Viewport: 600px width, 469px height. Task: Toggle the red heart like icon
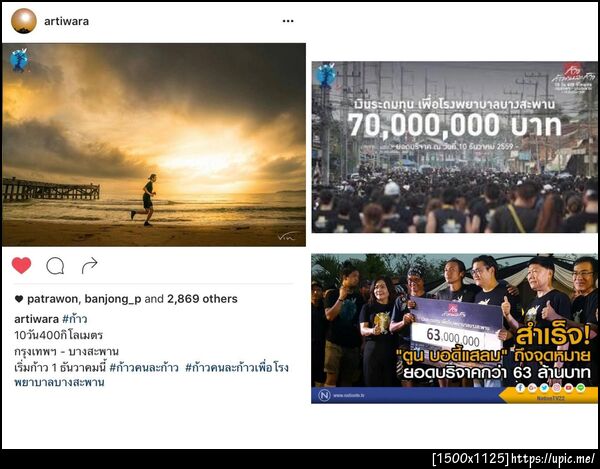tap(21, 265)
